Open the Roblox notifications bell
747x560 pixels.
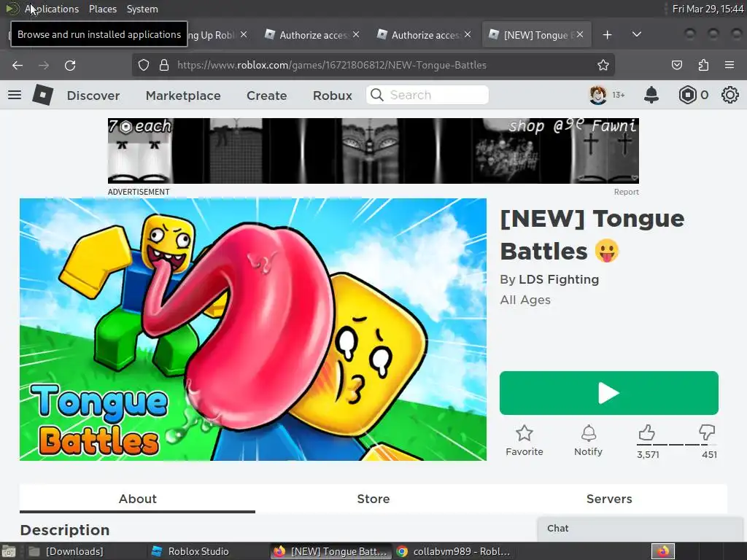(651, 96)
